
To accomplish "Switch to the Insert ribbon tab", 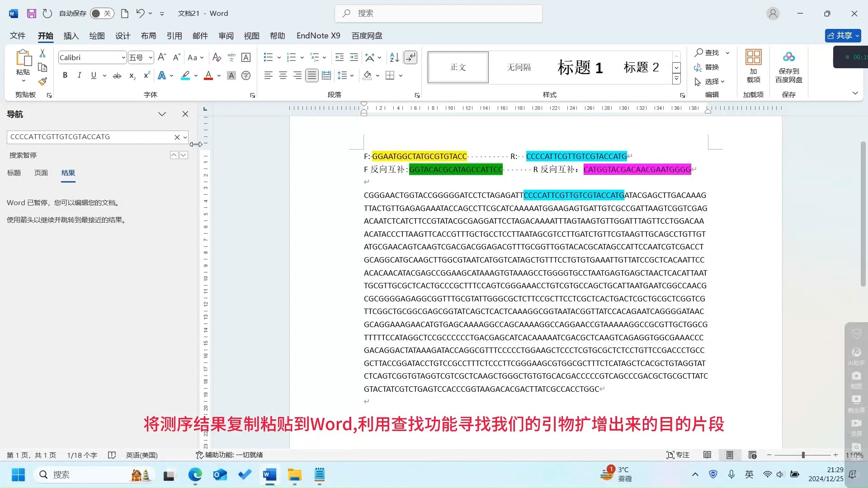I will 71,36.
